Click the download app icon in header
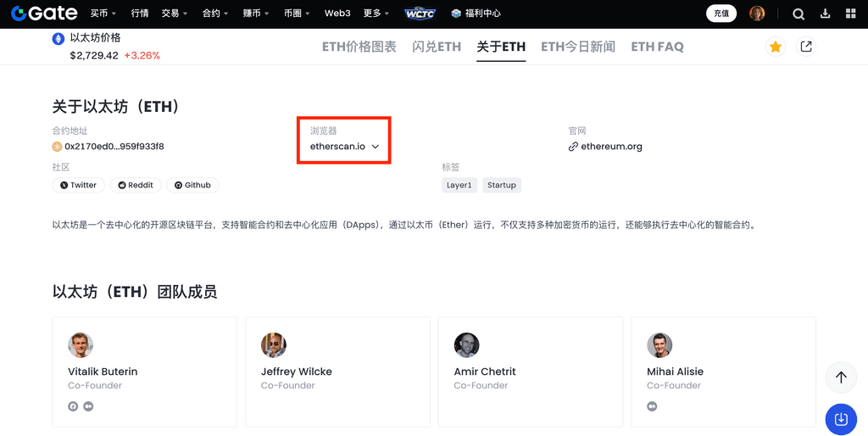The height and width of the screenshot is (436, 868). coord(826,14)
